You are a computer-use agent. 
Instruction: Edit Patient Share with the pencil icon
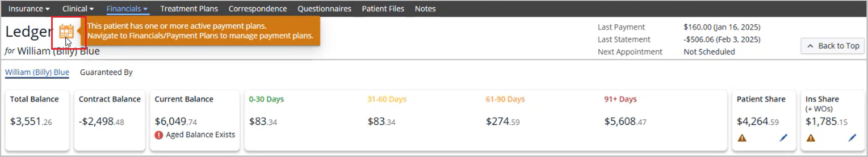(784, 138)
